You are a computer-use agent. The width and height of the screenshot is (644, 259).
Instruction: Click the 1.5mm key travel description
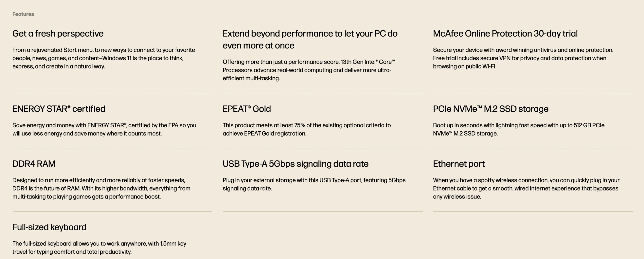click(99, 248)
